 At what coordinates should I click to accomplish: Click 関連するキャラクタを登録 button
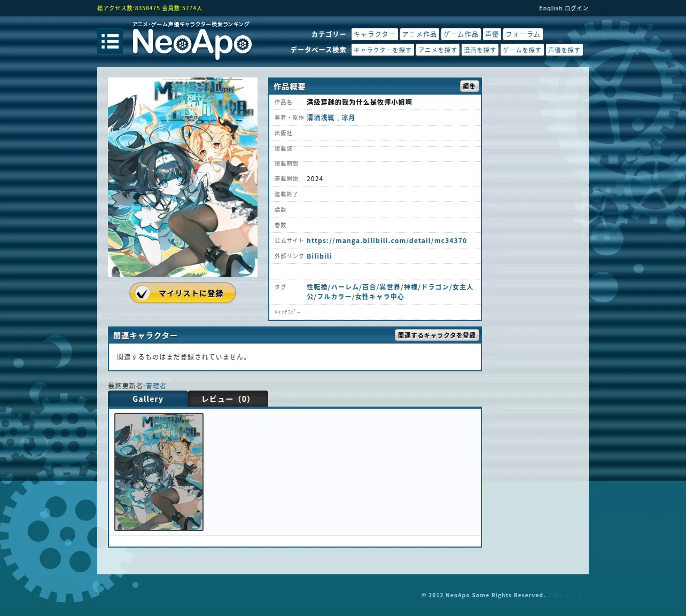(436, 335)
